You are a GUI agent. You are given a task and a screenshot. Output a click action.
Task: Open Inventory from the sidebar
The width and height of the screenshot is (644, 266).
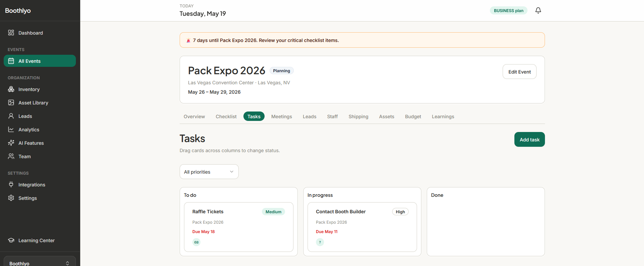pyautogui.click(x=40, y=89)
